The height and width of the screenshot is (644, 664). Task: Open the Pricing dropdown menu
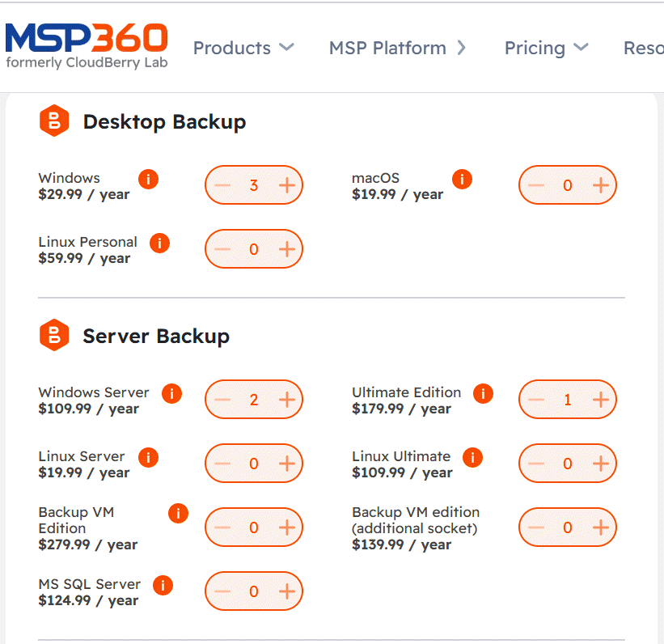click(x=546, y=48)
